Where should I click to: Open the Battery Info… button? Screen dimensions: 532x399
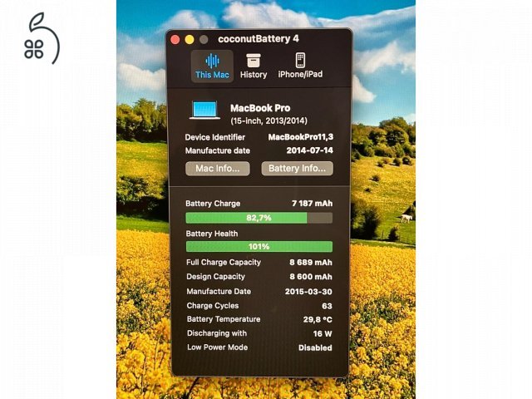298,169
